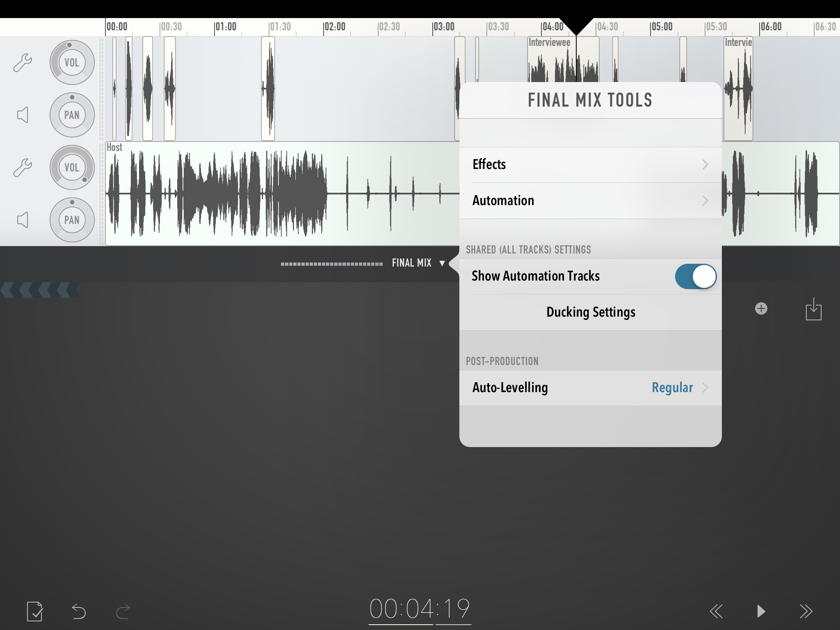Click the POST-PRODUCTION section header
Screen dimensions: 840x630
tap(502, 361)
